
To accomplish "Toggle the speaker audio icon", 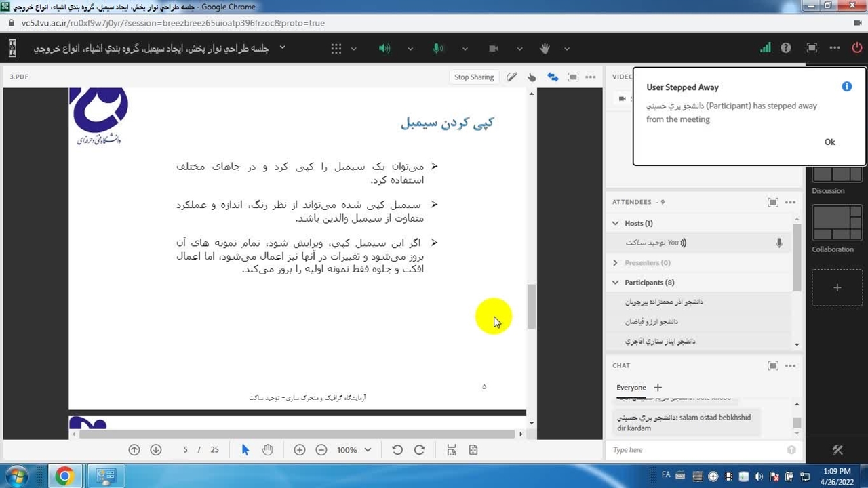I will [x=384, y=49].
